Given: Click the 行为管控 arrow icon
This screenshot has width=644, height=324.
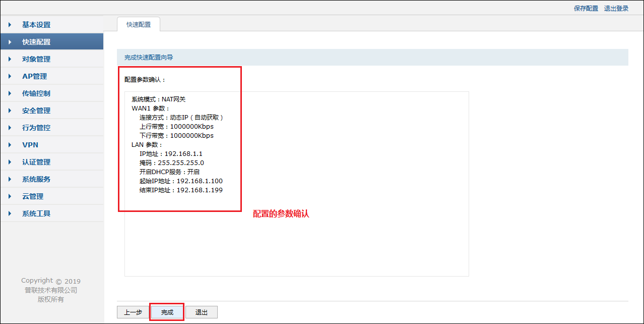Looking at the screenshot, I should 10,127.
